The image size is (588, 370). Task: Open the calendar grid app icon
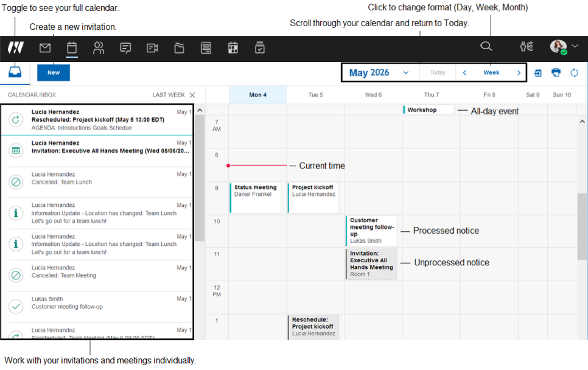click(x=233, y=48)
